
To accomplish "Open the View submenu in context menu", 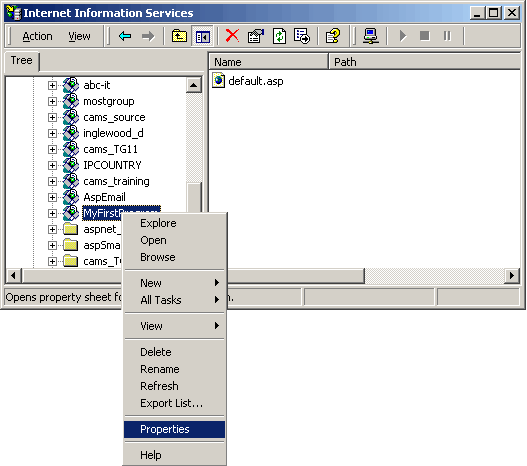I will tap(174, 326).
